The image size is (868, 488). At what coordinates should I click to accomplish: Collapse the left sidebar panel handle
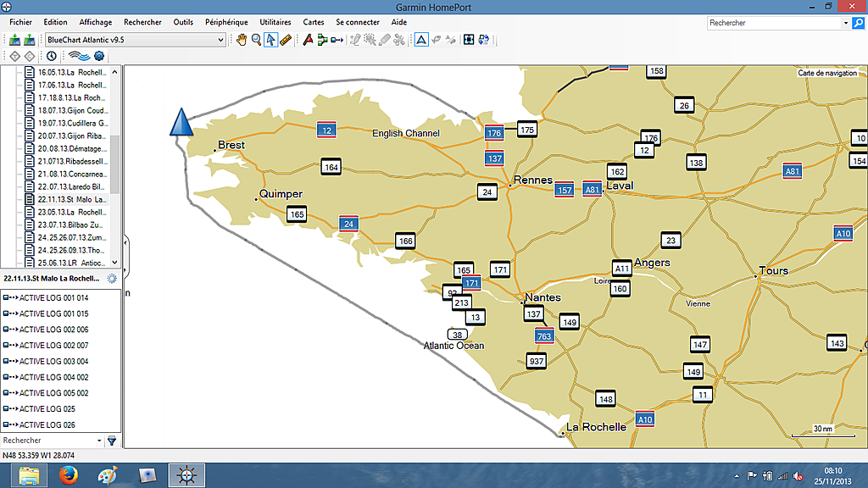click(125, 256)
